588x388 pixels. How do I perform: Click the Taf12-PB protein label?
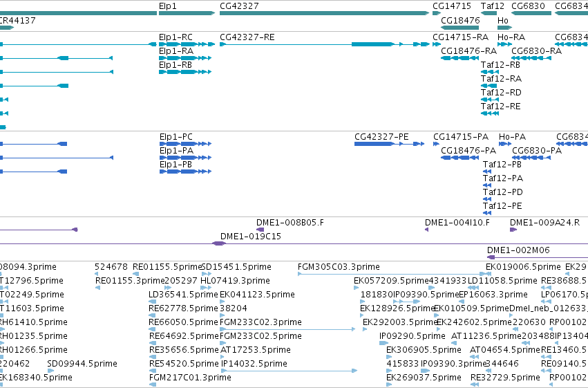pos(502,165)
